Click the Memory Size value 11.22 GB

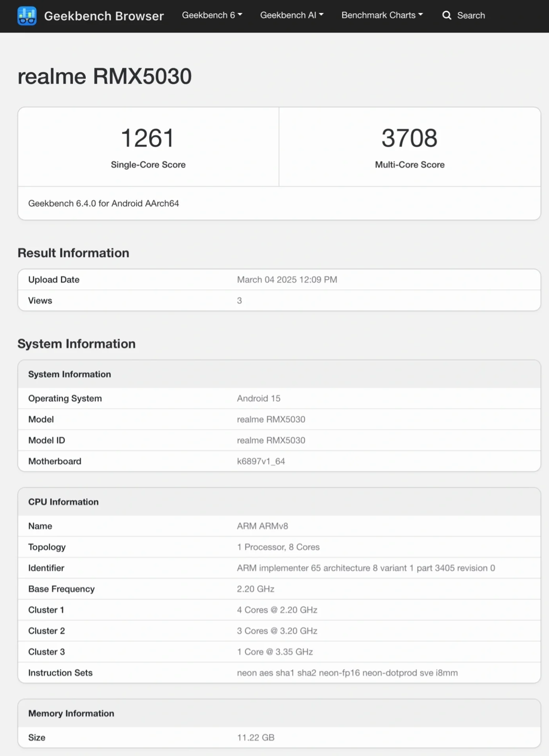coord(255,737)
